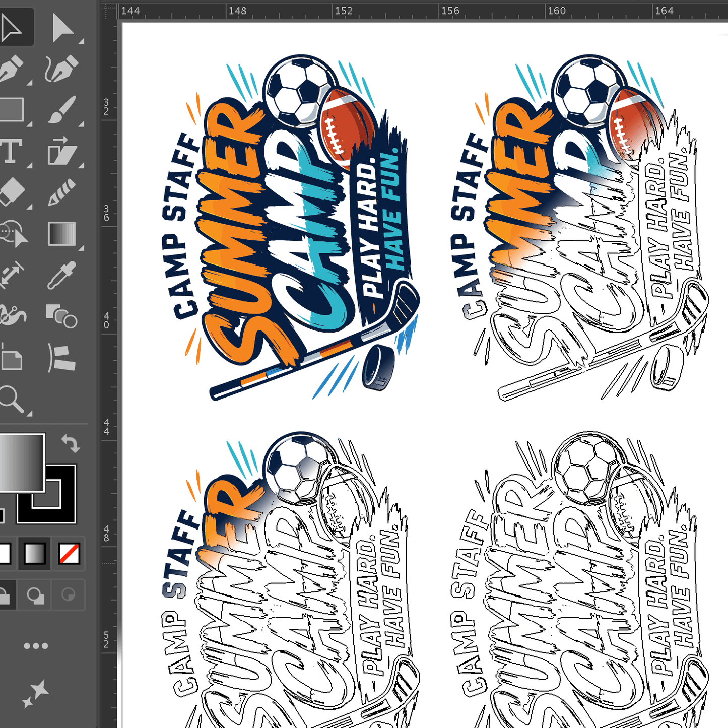
Task: Click ruler mark 148 on horizontal ruler
Action: pos(237,11)
